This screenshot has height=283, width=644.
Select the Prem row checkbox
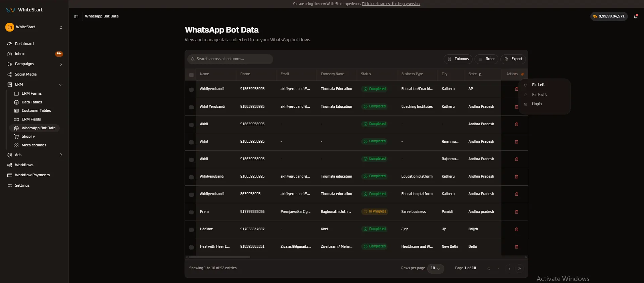pos(191,212)
